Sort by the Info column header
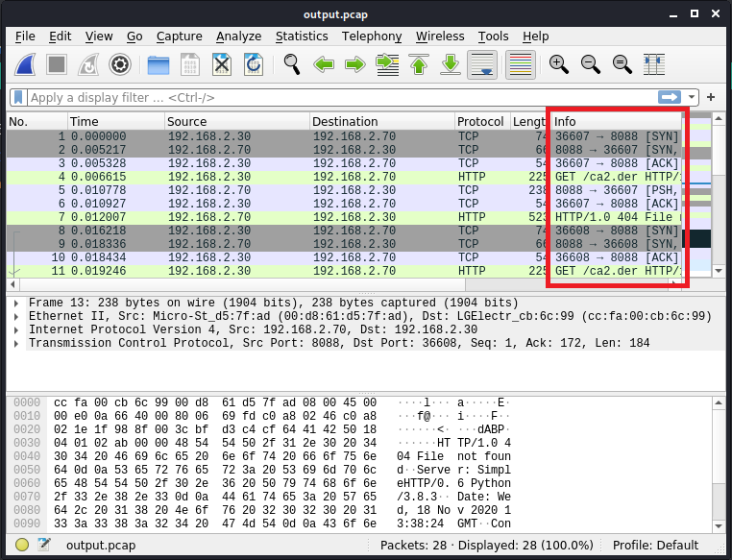The image size is (732, 560). pyautogui.click(x=616, y=121)
